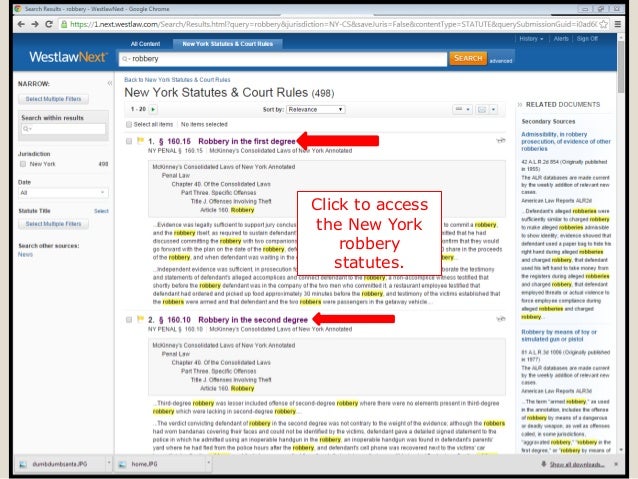This screenshot has width=638, height=479.
Task: Click the "1 - 20" results range text
Action: point(138,109)
